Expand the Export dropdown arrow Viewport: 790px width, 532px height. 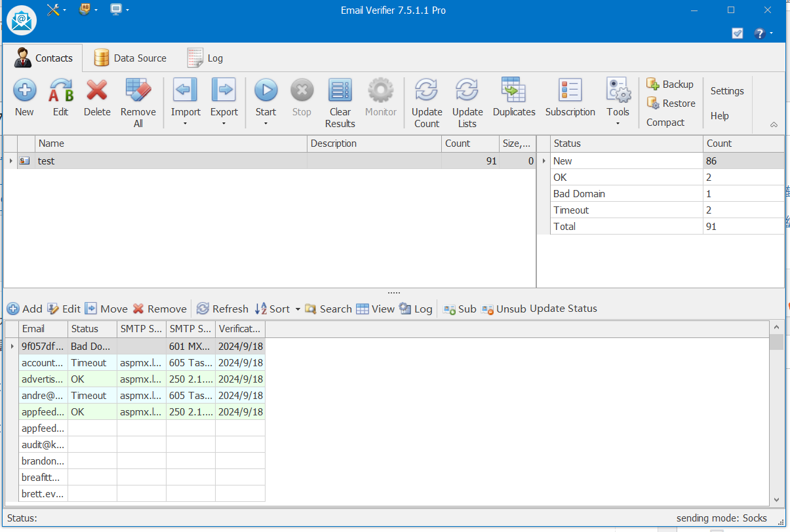click(224, 123)
